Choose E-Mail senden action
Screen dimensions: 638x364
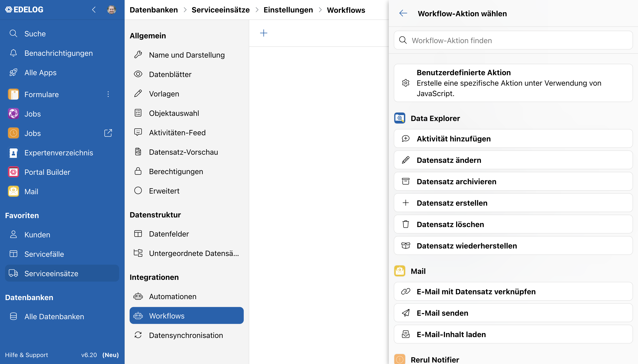pos(513,313)
